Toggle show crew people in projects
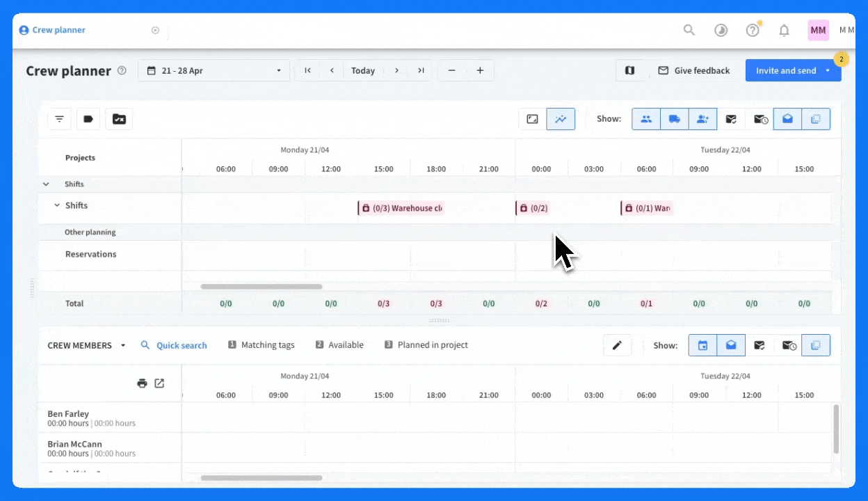This screenshot has height=501, width=868. pos(646,119)
